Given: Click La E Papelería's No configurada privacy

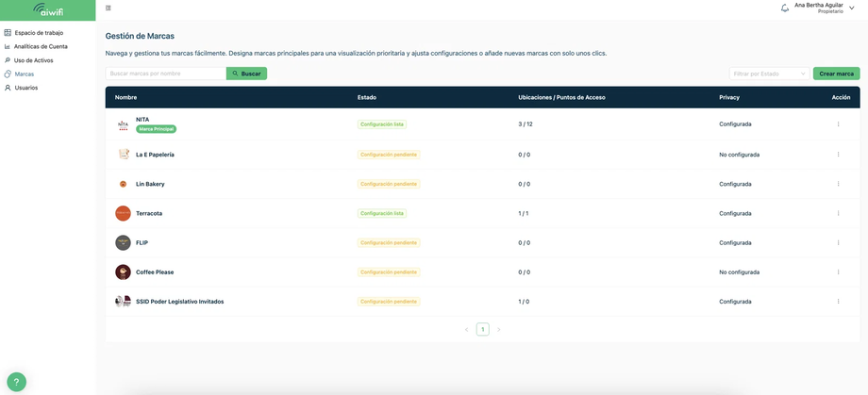Looking at the screenshot, I should (739, 155).
